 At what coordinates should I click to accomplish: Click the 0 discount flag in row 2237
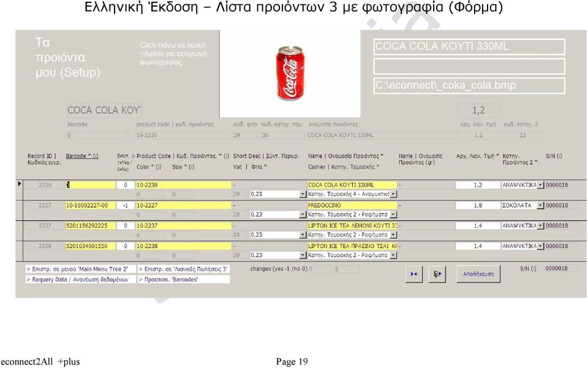(x=125, y=225)
